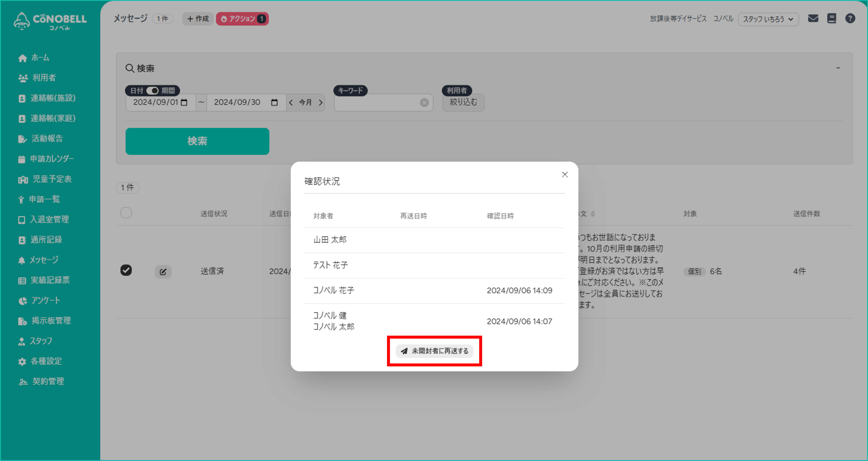The image size is (868, 461).
Task: Click the help question mark icon
Action: (850, 18)
